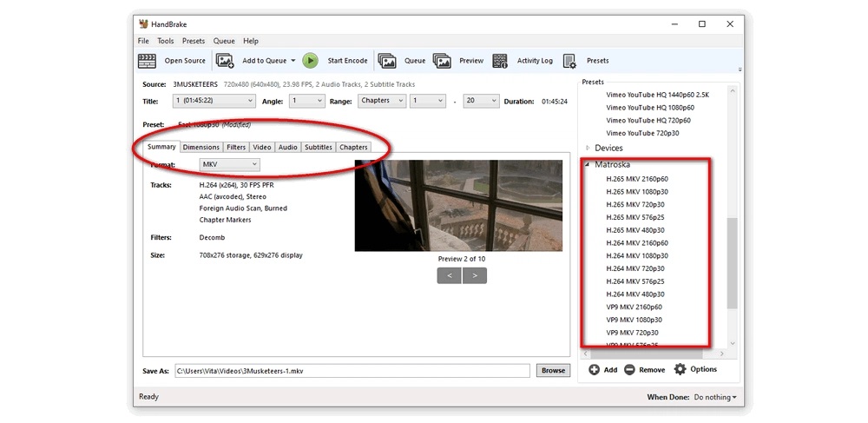This screenshot has height=423, width=868.
Task: Open the Presets menu
Action: point(194,41)
